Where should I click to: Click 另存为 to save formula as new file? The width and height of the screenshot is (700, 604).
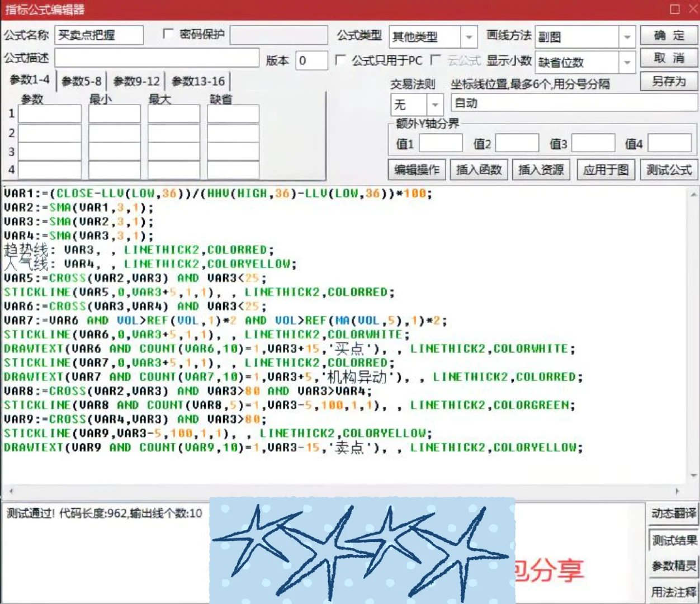(669, 82)
